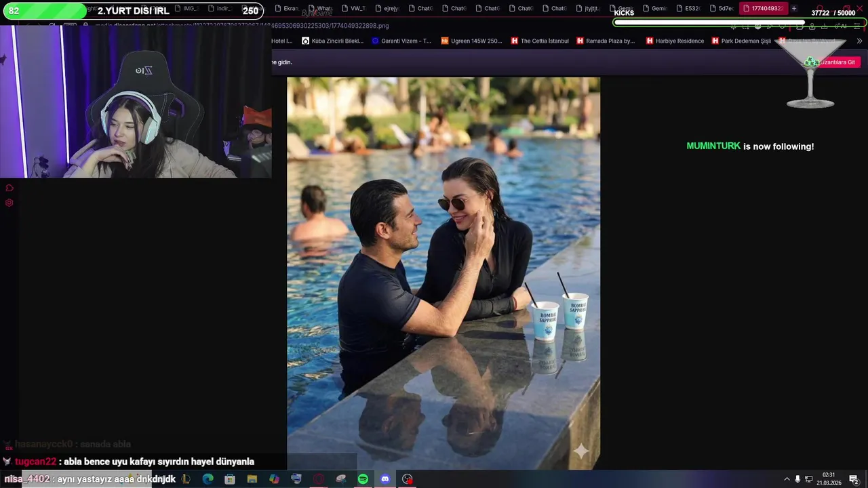Launch Copilot from the taskbar
868x488 pixels.
pos(274,479)
